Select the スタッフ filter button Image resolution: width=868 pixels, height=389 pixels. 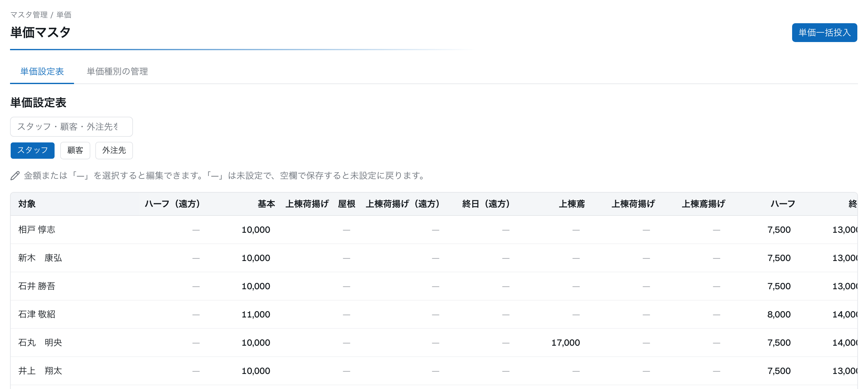[33, 150]
